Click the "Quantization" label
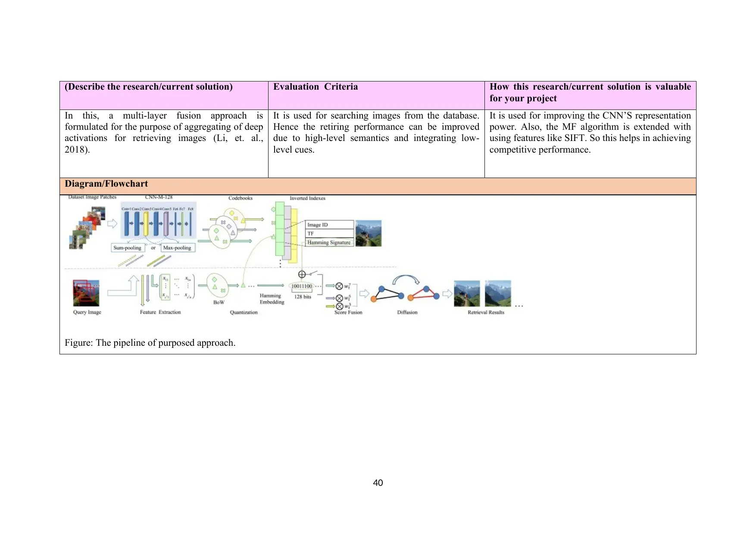 244,312
